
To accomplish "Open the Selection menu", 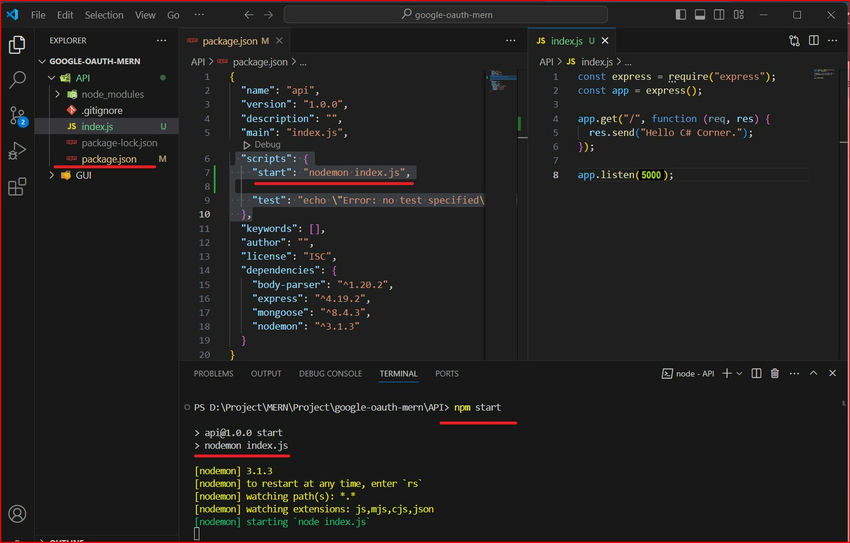I will coord(104,15).
